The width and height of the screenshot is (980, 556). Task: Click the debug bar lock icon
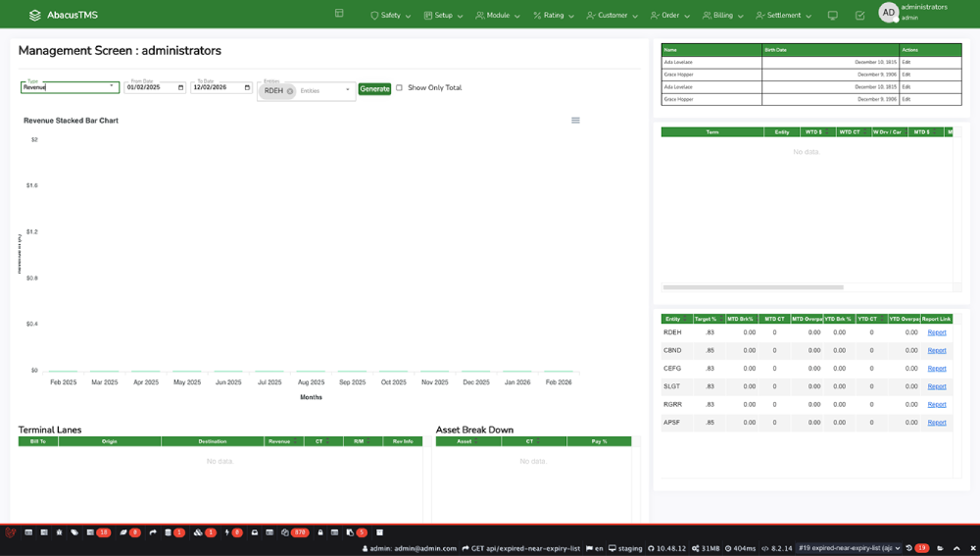(x=320, y=532)
